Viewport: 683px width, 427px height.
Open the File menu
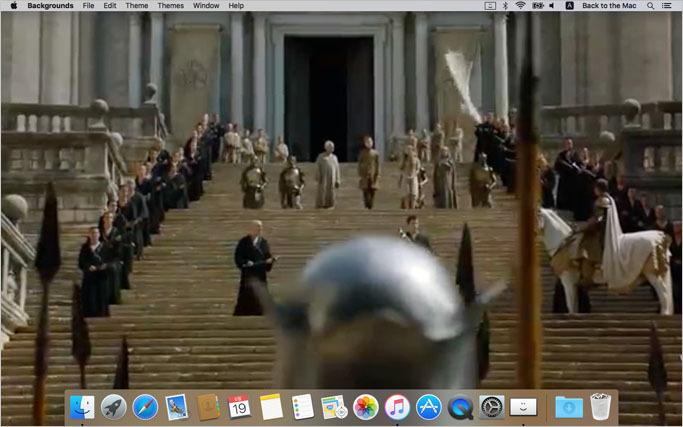88,6
